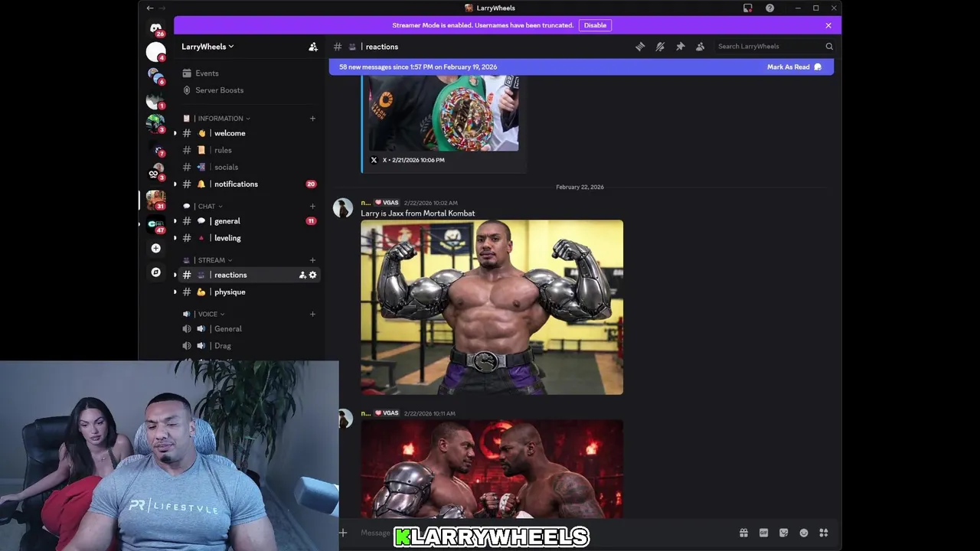Join Drag voice channel
Viewport: 980px width, 551px height.
point(250,346)
